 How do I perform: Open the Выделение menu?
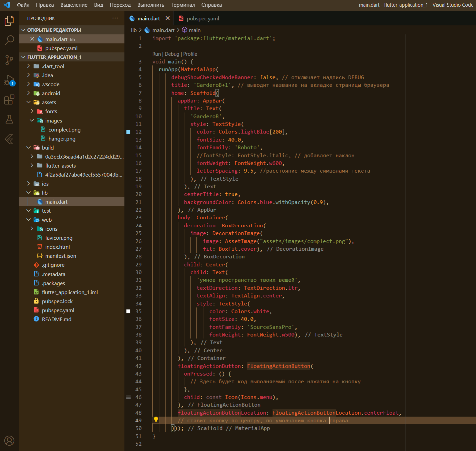pyautogui.click(x=74, y=5)
